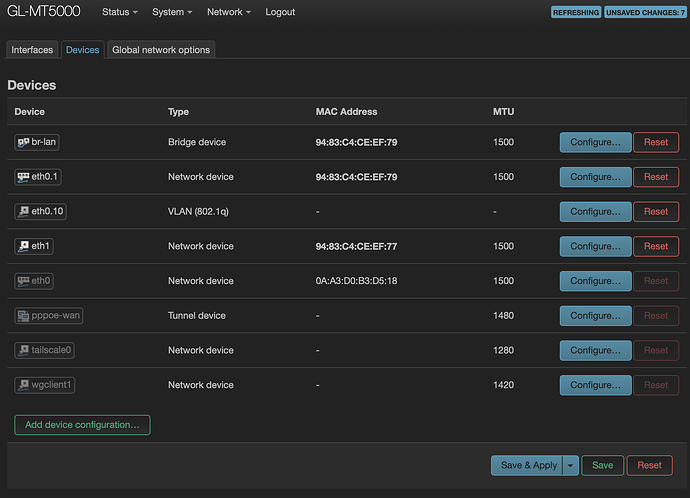Image resolution: width=690 pixels, height=498 pixels.
Task: Click Logout in the top navigation
Action: (280, 12)
